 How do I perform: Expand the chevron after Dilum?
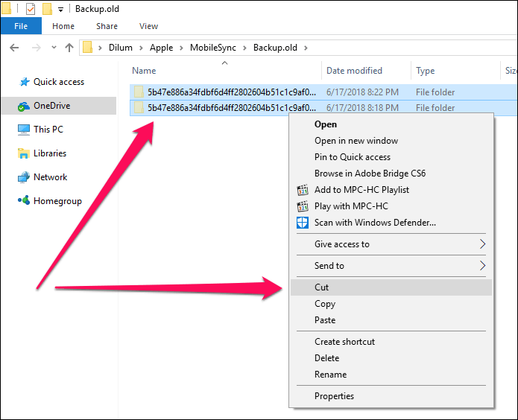tap(141, 48)
